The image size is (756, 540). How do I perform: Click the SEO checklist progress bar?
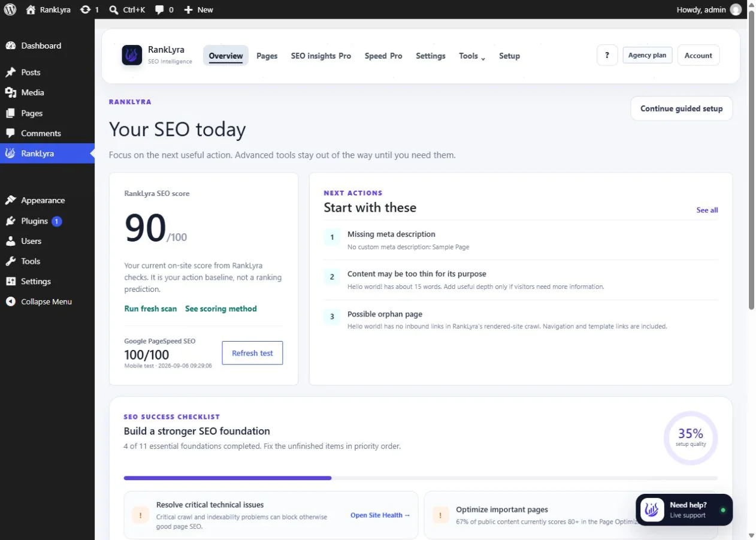tap(421, 478)
